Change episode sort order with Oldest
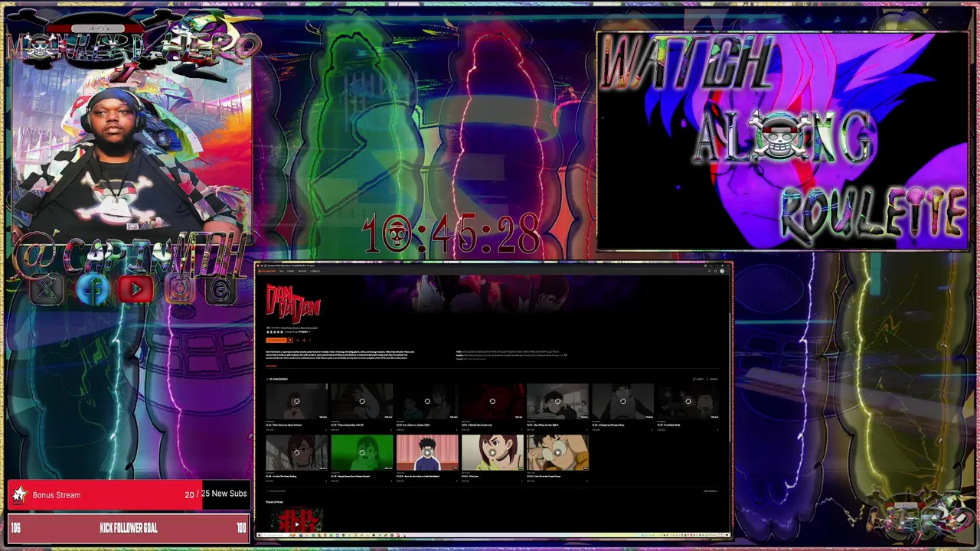The image size is (980, 551). pos(698,379)
